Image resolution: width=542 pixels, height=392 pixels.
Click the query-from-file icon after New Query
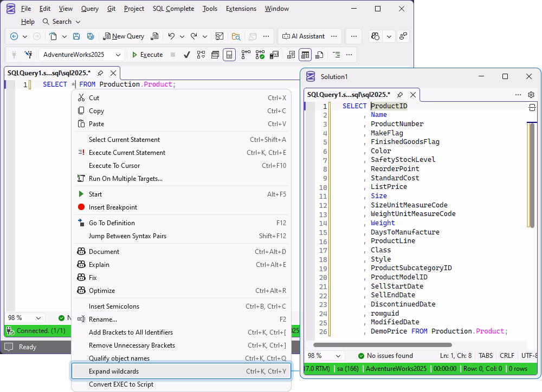pos(155,36)
